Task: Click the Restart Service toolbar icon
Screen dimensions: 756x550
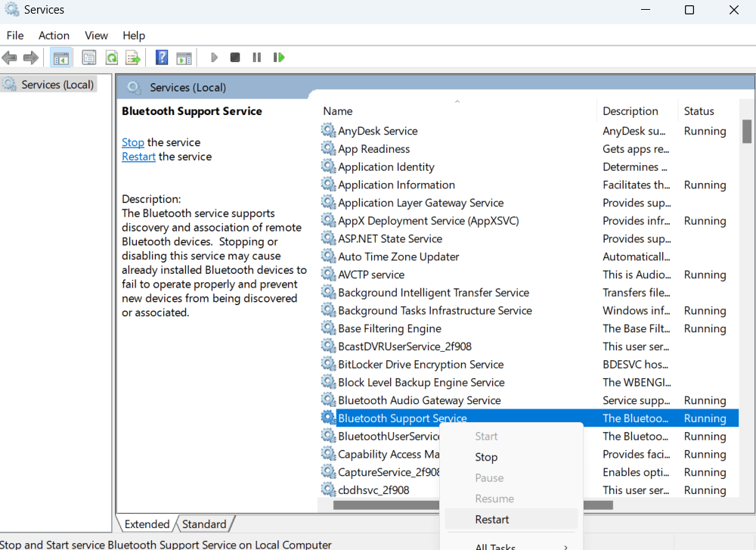Action: pyautogui.click(x=279, y=57)
